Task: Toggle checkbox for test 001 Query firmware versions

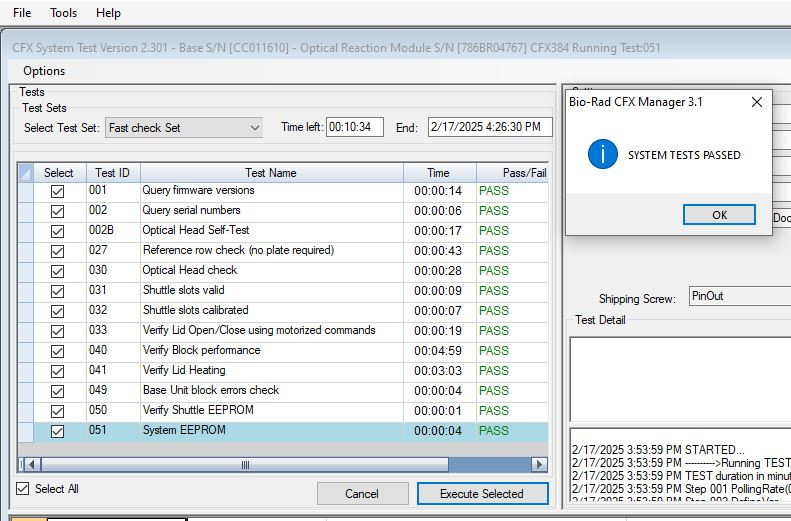Action: [x=57, y=191]
